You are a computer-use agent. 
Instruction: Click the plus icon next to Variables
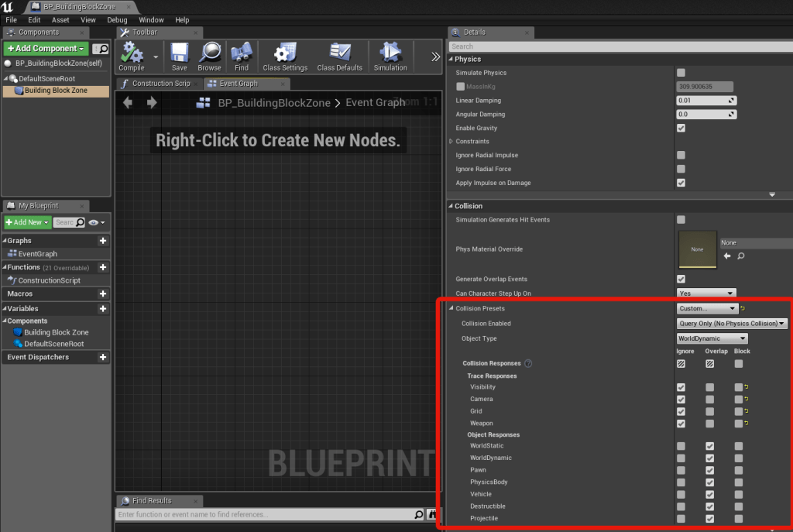[103, 308]
